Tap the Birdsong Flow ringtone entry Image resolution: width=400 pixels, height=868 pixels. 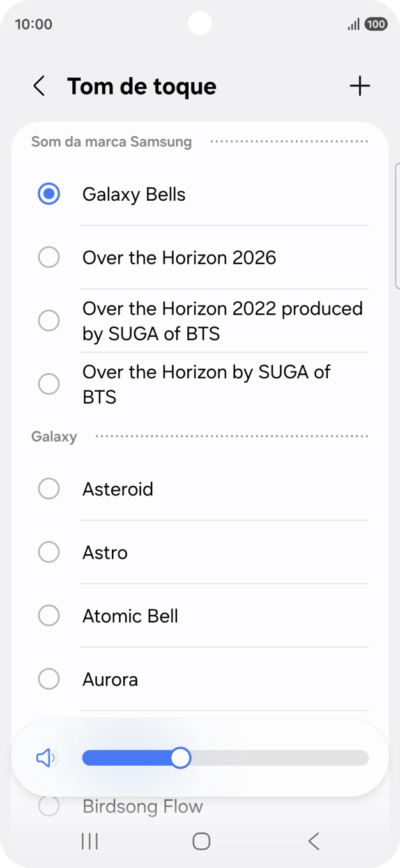point(142,807)
